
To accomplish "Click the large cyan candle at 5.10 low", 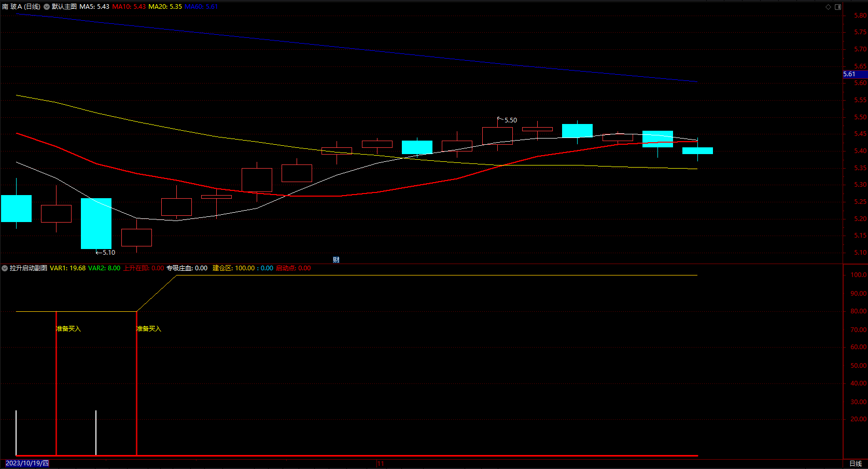I will tap(96, 224).
